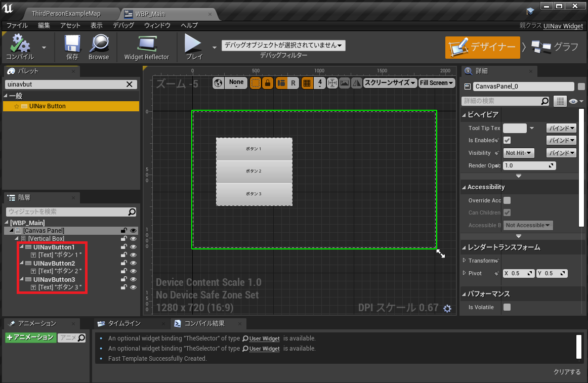588x383 pixels.
Task: Open property matrix grid icon in details
Action: [x=560, y=101]
